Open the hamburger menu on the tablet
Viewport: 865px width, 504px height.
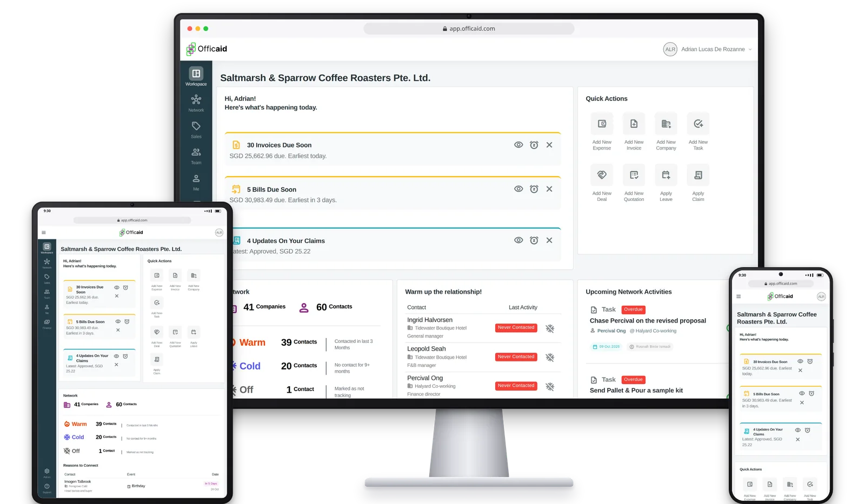pos(44,233)
